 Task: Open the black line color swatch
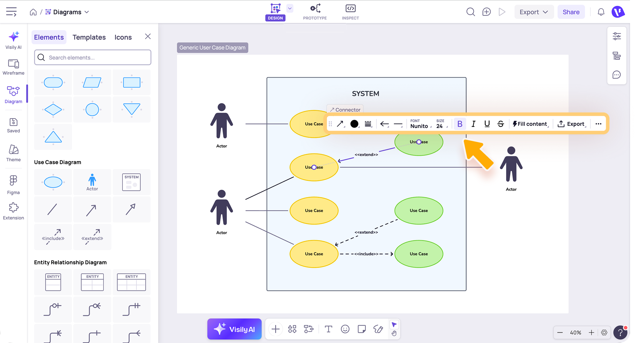coord(354,124)
